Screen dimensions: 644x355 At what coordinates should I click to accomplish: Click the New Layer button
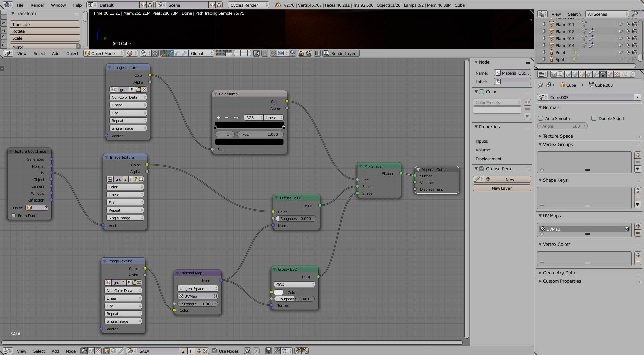(501, 188)
